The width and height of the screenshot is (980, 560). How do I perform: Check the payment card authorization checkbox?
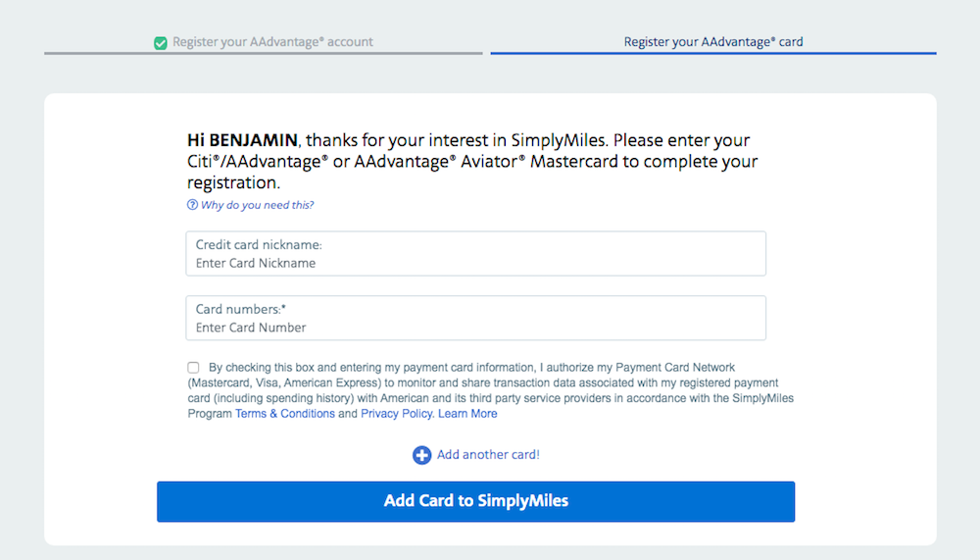(x=194, y=367)
